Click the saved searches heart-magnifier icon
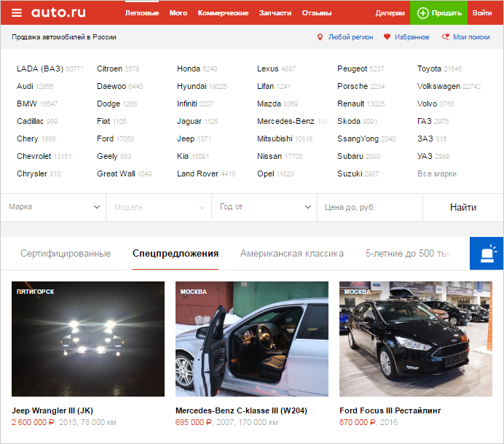Viewport: 504px width, 444px height. tap(446, 37)
